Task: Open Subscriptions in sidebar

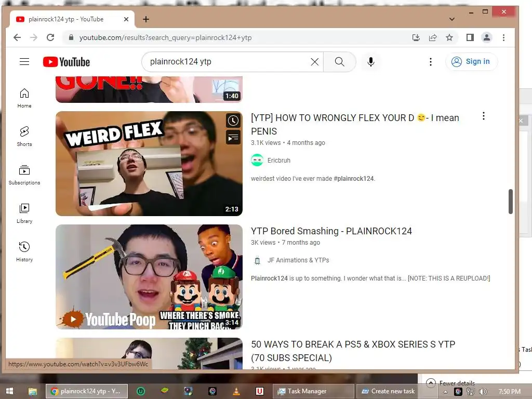Action: click(24, 175)
